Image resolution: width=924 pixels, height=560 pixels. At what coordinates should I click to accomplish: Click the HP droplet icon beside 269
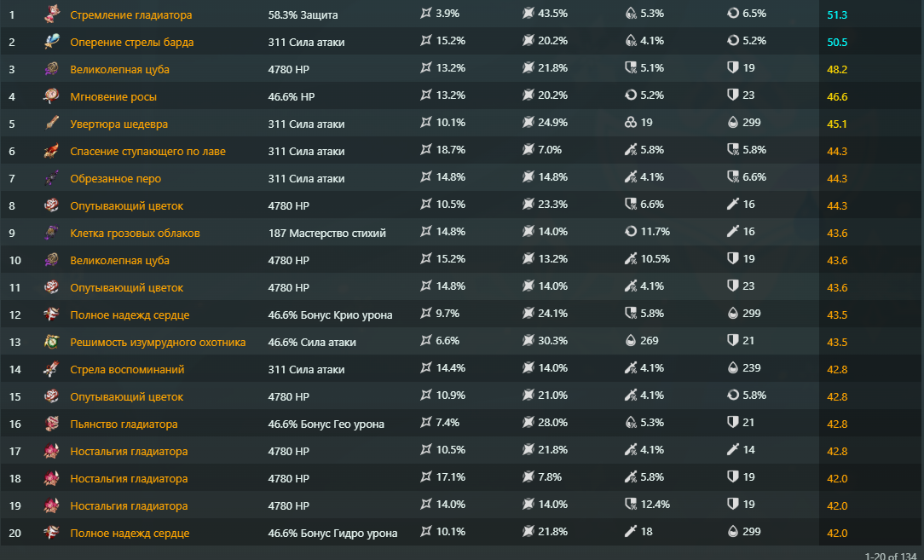pyautogui.click(x=631, y=341)
